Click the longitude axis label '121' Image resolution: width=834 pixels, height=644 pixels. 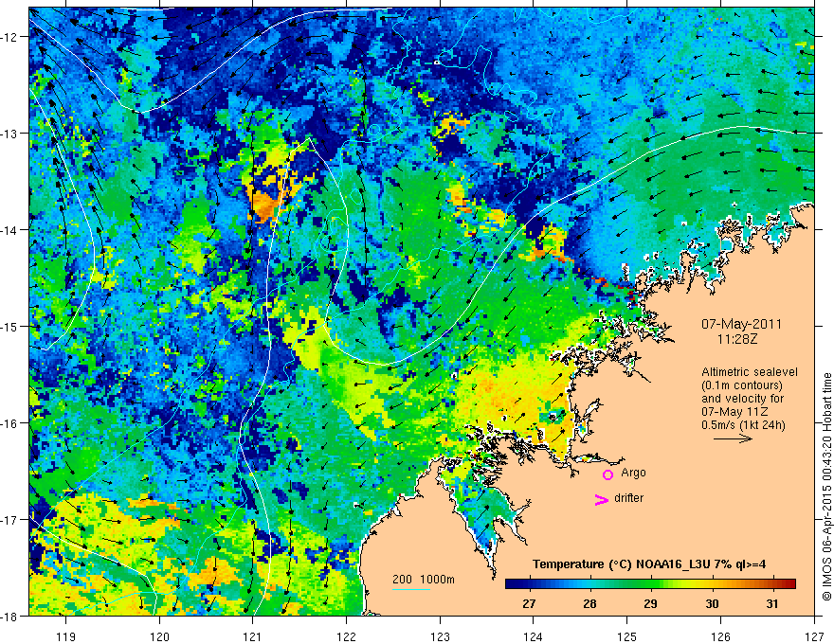[253, 636]
